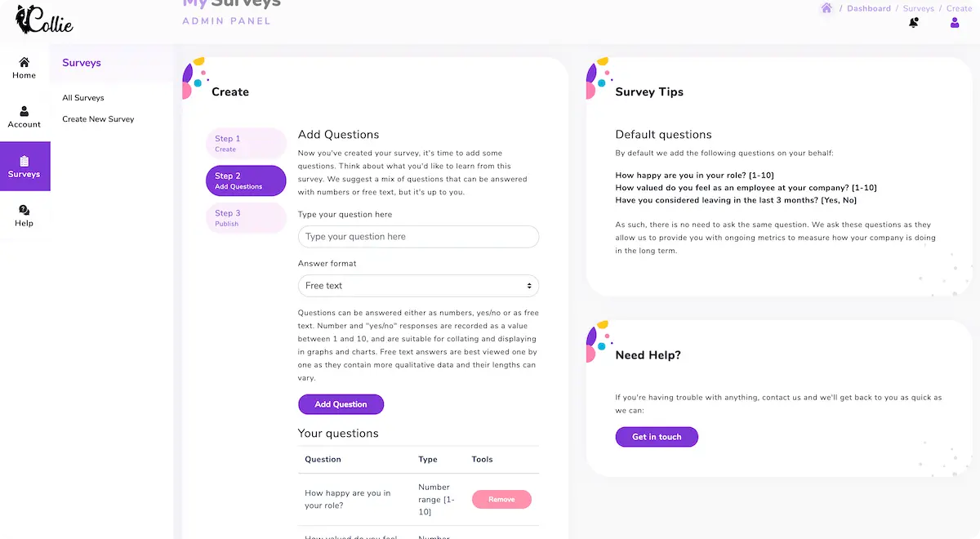
Task: Click the notification bell icon
Action: 914,23
